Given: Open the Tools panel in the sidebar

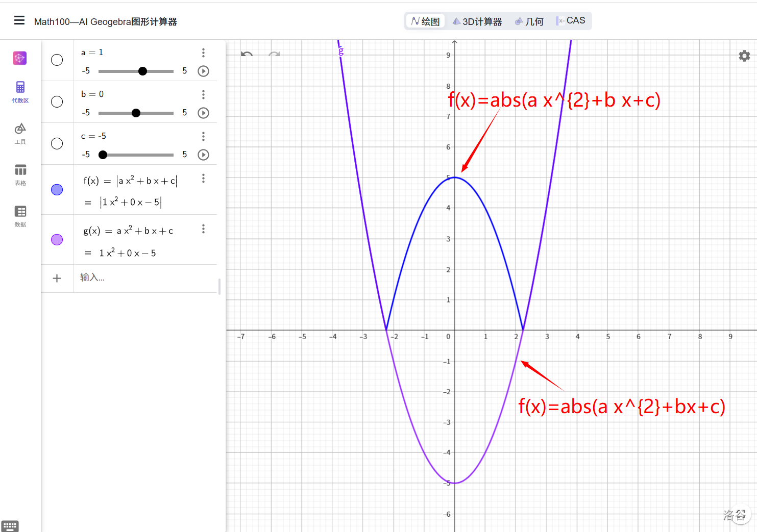Looking at the screenshot, I should (20, 133).
